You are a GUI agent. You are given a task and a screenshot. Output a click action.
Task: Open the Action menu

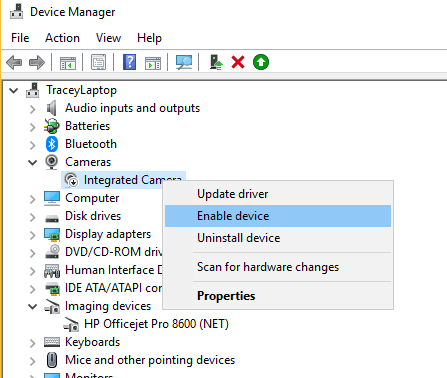coord(62,38)
